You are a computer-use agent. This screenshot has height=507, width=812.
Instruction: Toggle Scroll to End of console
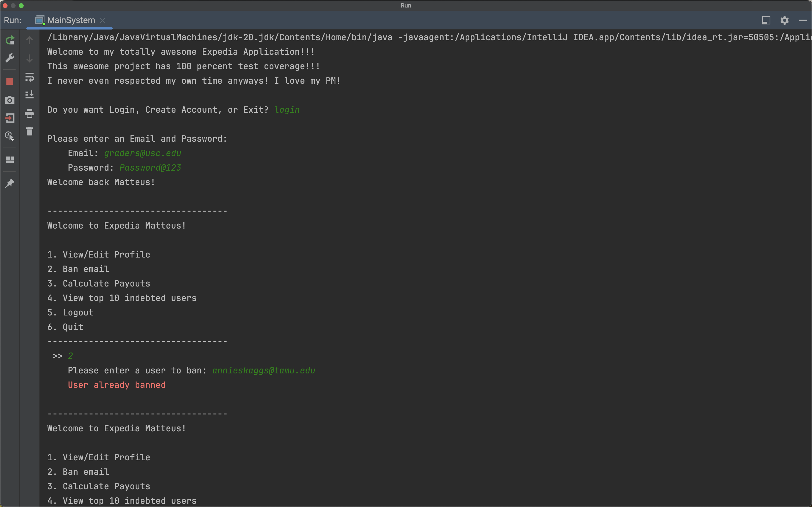(x=30, y=95)
